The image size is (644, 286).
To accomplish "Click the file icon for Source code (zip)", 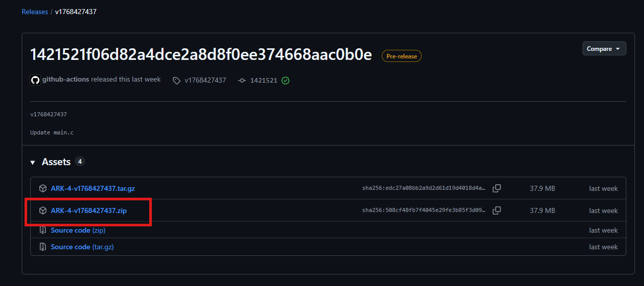I will tap(43, 230).
